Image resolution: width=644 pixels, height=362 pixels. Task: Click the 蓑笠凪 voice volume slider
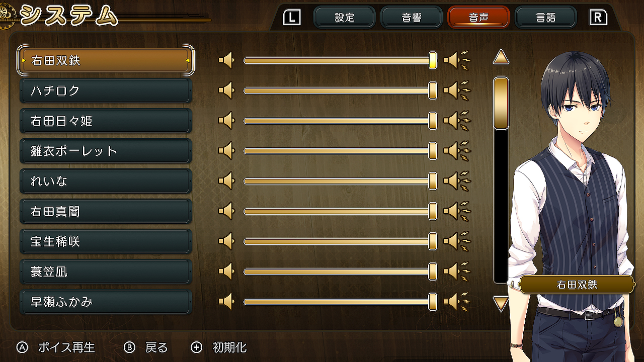click(x=340, y=272)
